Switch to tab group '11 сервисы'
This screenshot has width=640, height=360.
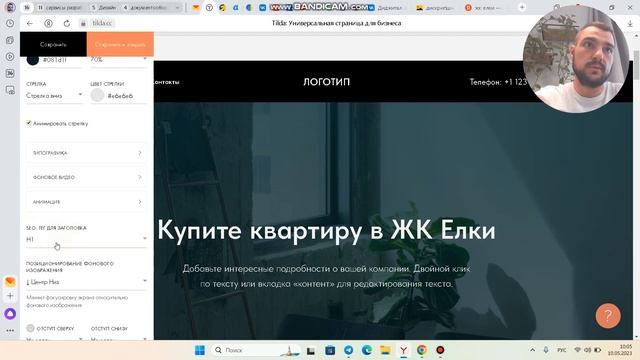point(60,7)
